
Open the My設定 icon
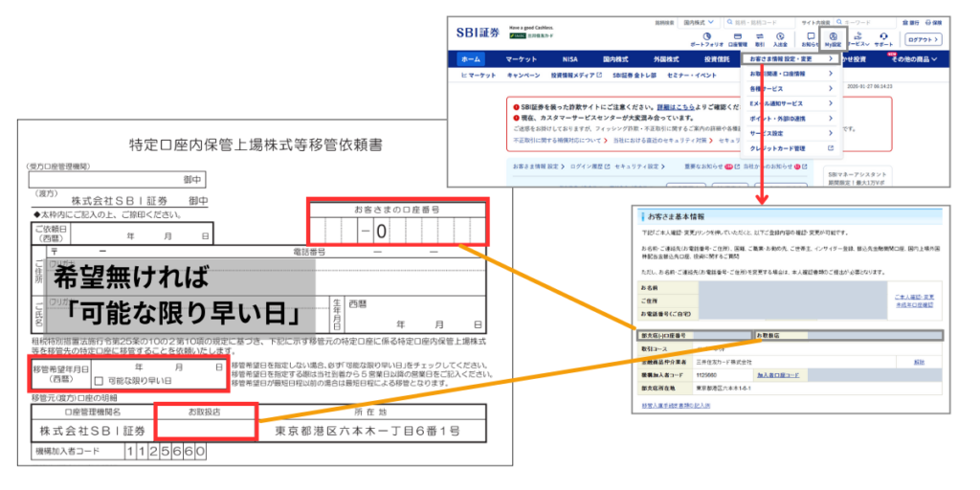834,39
